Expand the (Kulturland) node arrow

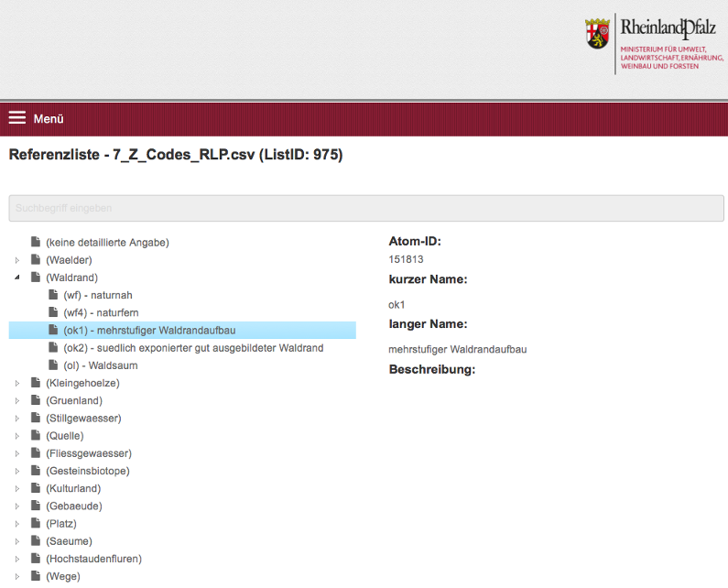[x=17, y=488]
